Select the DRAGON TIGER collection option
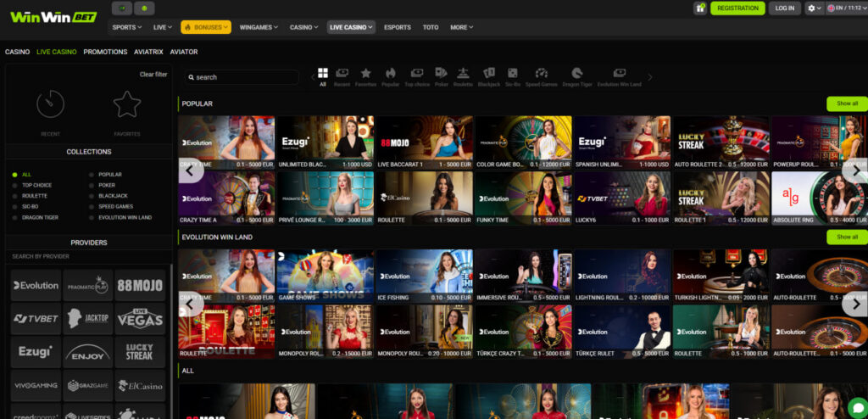This screenshot has height=419, width=868. [36, 217]
